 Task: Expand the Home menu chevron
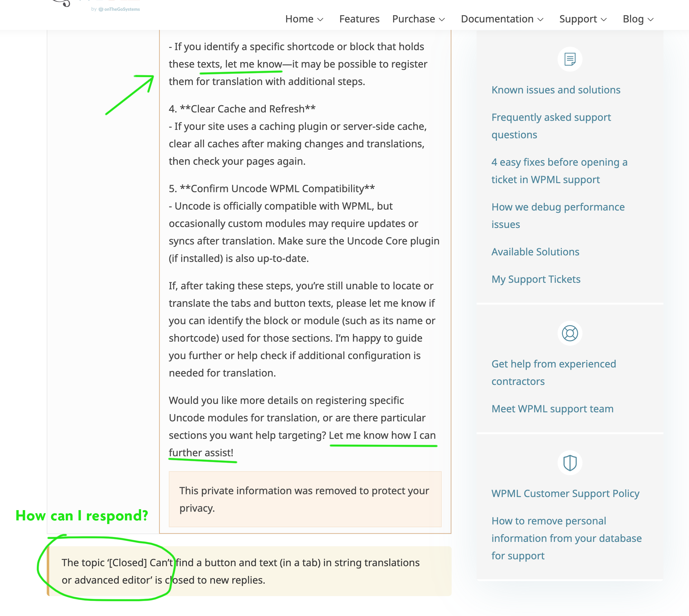(x=320, y=20)
